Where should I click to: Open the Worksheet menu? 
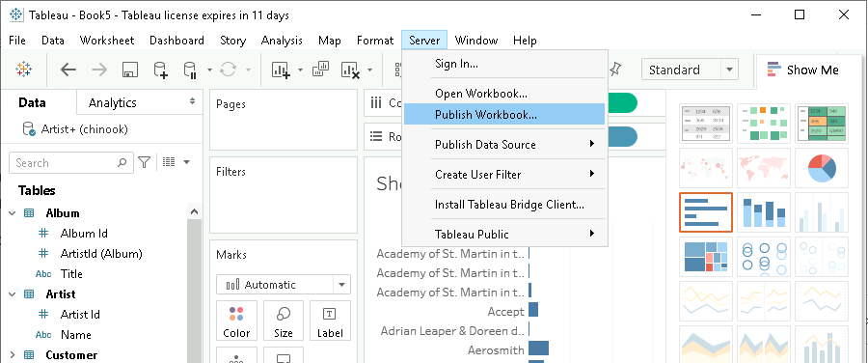tap(107, 41)
